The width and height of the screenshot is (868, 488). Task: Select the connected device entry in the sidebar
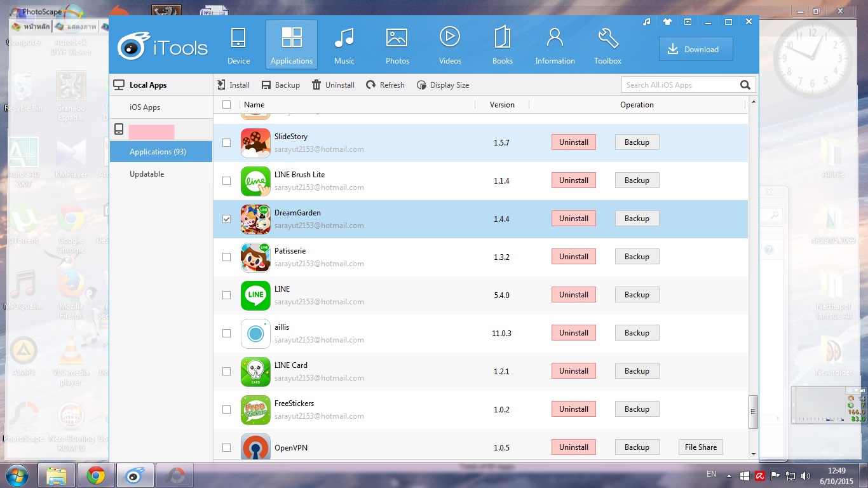click(x=161, y=130)
